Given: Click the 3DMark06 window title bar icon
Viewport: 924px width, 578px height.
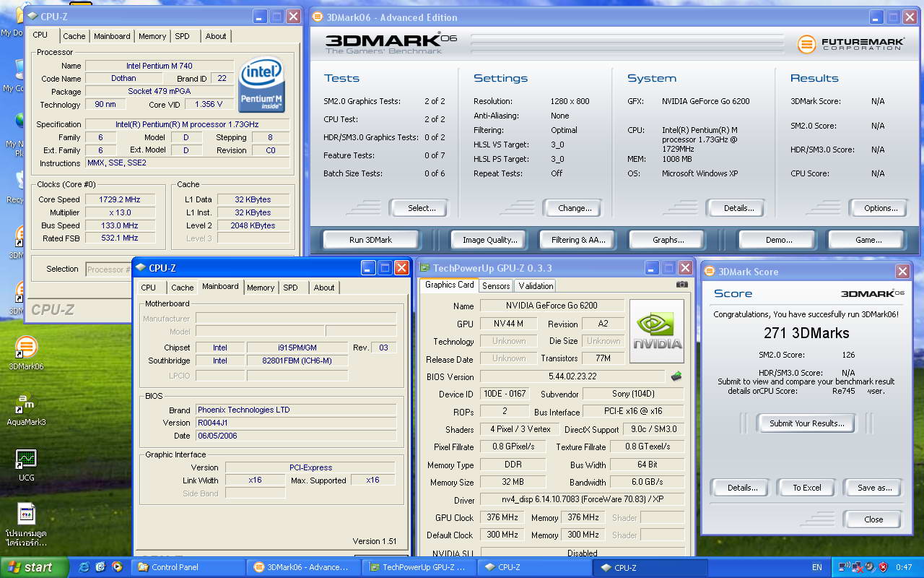Looking at the screenshot, I should click(318, 17).
